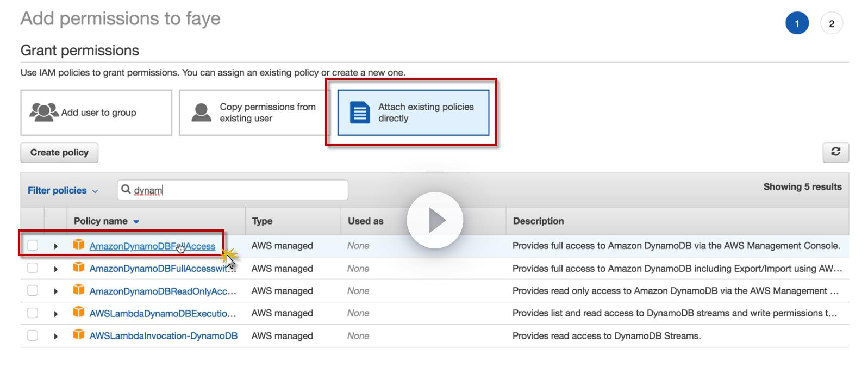Click the video play button overlay
The width and height of the screenshot is (868, 367).
coord(435,220)
